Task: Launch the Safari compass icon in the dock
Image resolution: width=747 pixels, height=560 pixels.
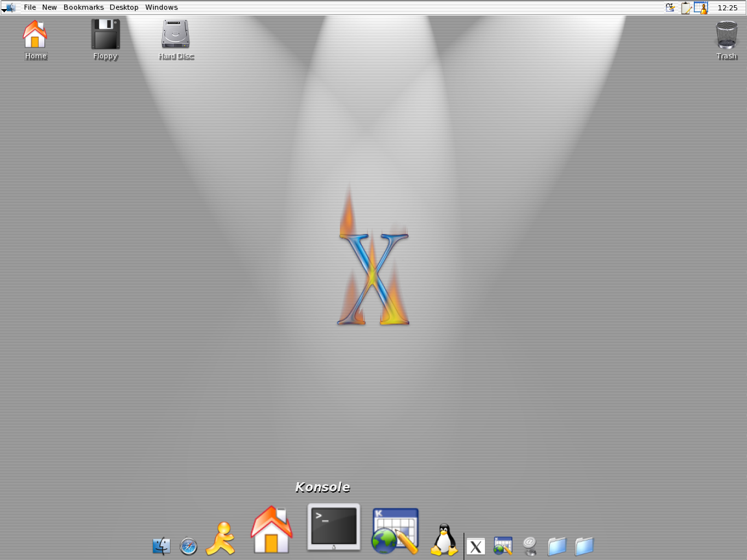Action: coord(189,546)
